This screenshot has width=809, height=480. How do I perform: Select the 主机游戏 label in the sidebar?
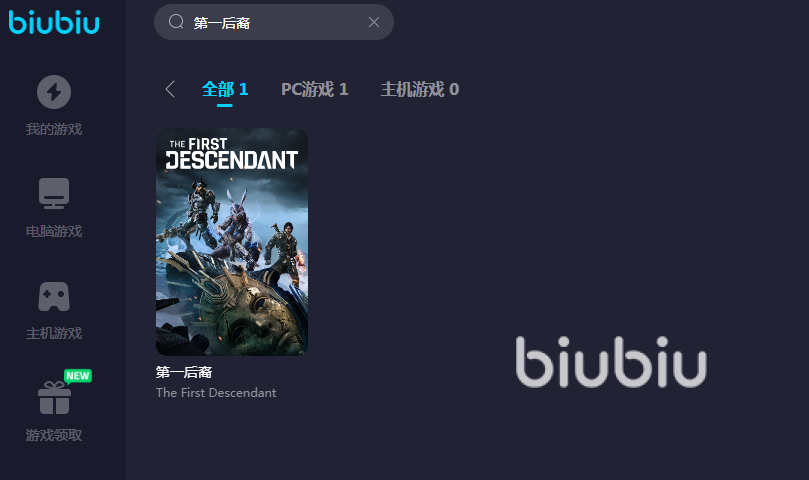pyautogui.click(x=54, y=333)
